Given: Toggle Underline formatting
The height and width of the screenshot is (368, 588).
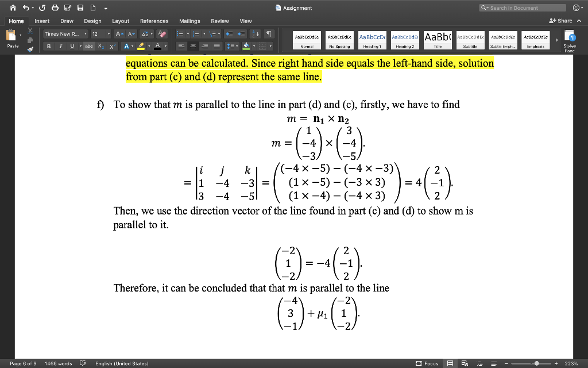Looking at the screenshot, I should [x=72, y=46].
